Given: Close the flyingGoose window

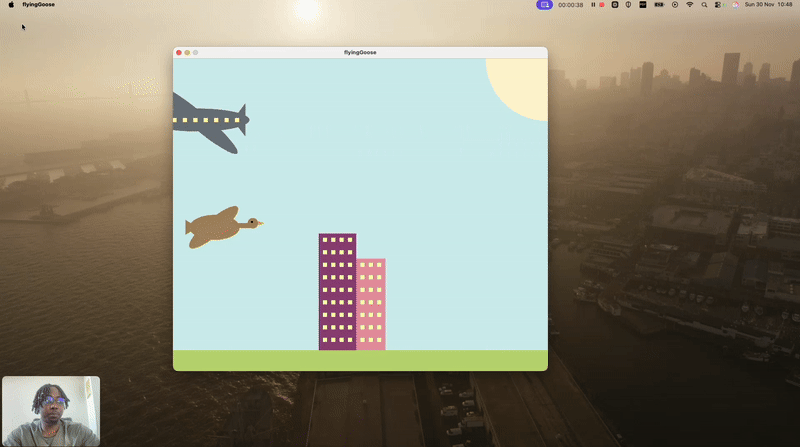Looking at the screenshot, I should pyautogui.click(x=179, y=53).
